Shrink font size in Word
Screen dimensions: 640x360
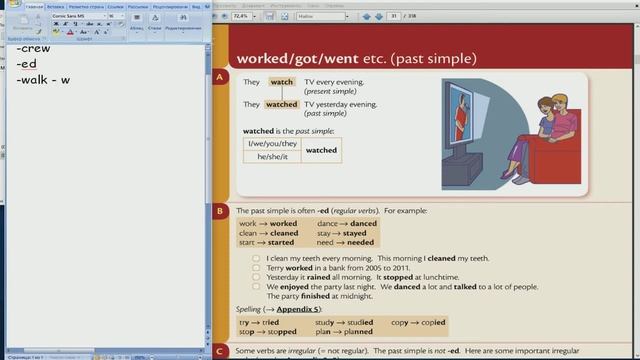click(106, 32)
